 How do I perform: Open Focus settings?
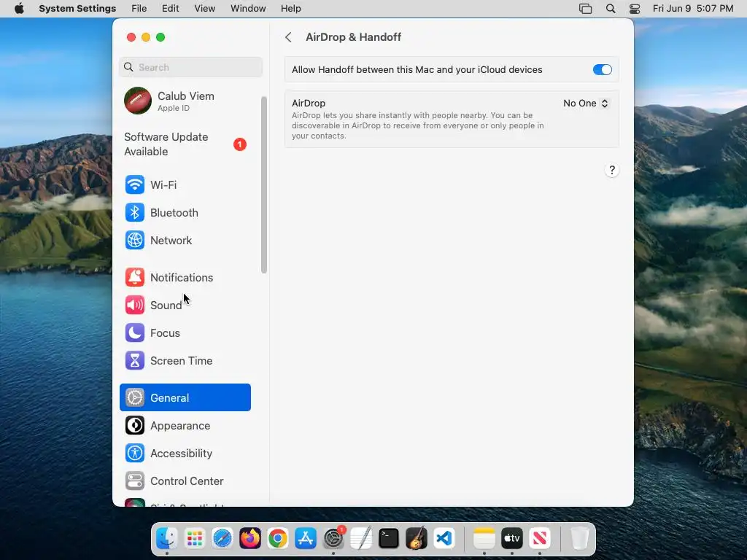[x=185, y=332]
